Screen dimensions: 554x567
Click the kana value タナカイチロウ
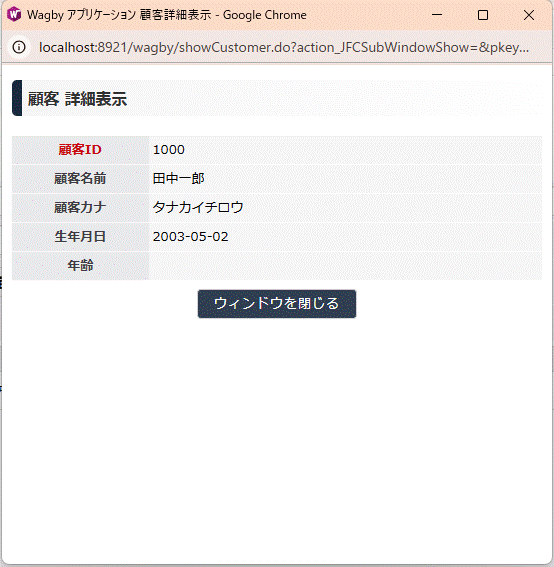point(198,208)
